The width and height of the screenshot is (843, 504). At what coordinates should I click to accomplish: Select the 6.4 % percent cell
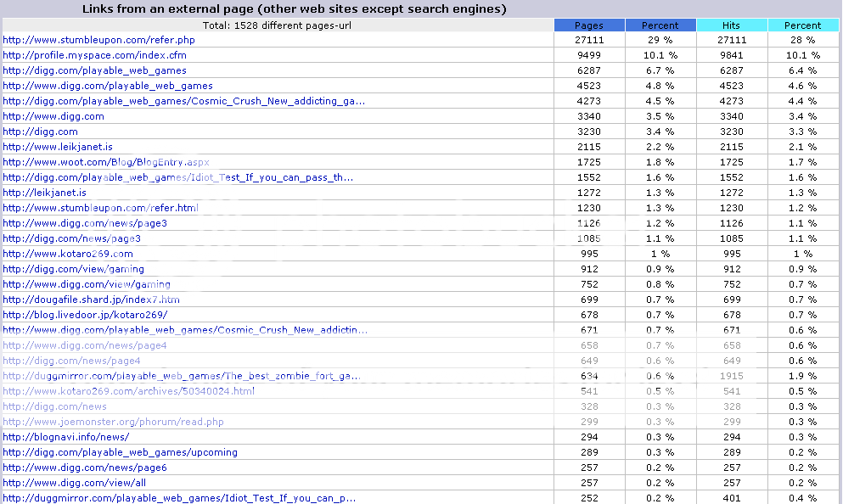tap(803, 70)
